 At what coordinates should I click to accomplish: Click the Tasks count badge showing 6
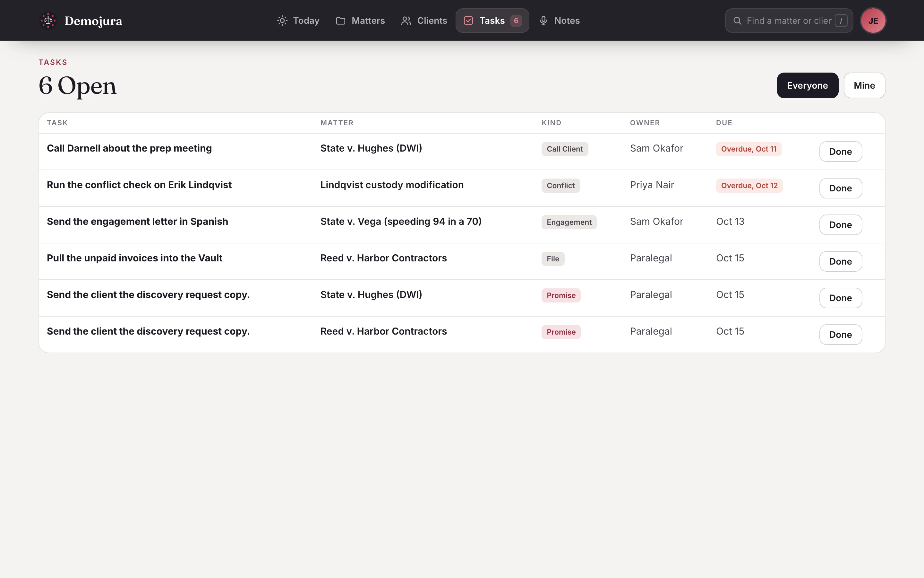[516, 21]
